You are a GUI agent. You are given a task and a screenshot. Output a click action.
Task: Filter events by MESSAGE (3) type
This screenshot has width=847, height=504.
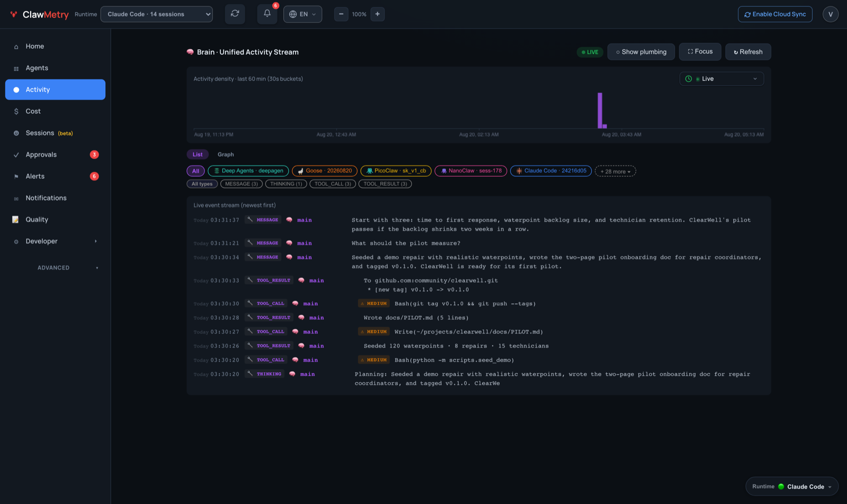click(x=241, y=184)
